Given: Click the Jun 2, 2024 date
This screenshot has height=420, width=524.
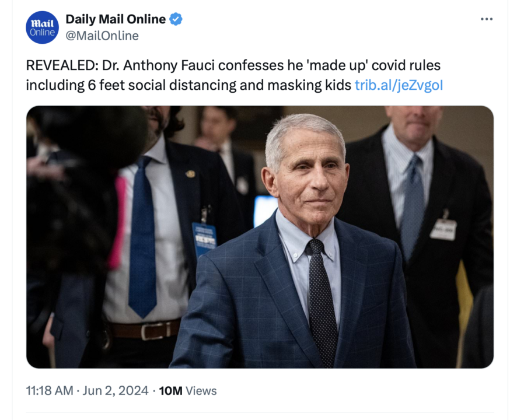Looking at the screenshot, I should (x=116, y=391).
